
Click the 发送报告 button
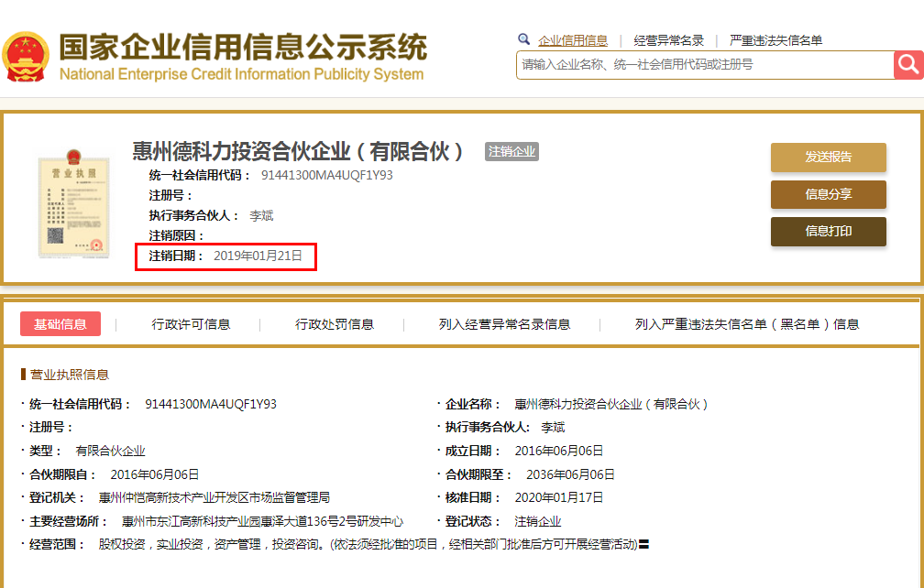(828, 158)
